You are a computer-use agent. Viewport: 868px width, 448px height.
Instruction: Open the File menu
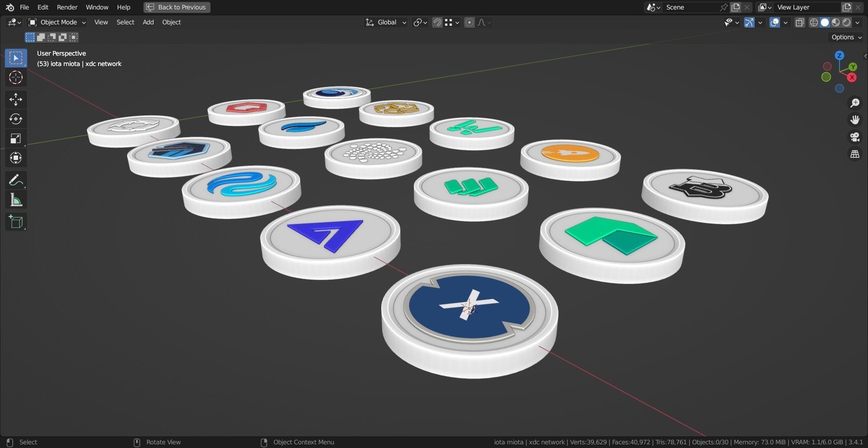(24, 7)
